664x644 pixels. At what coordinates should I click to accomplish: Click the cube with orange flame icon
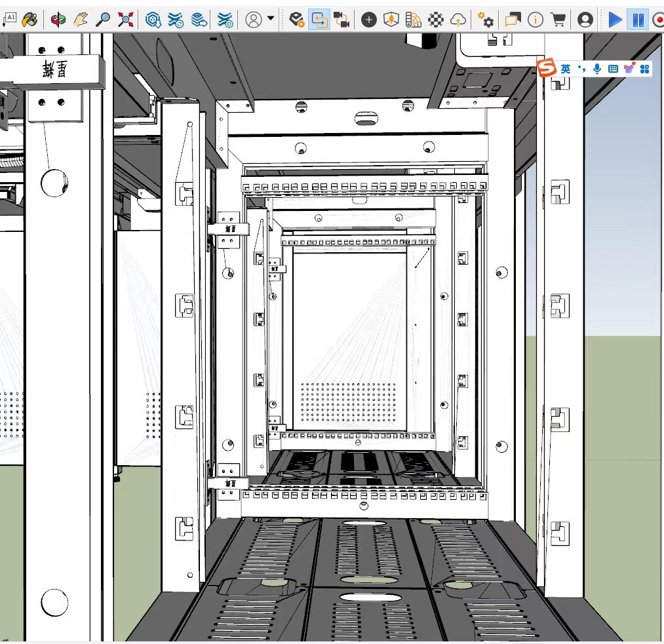click(391, 20)
